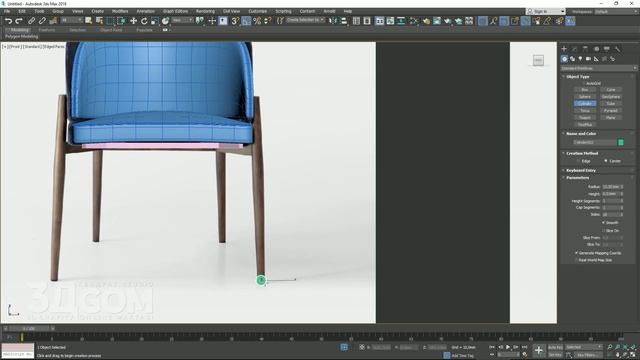Toggle the Smooth checkbox
The image size is (640, 360).
(604, 222)
